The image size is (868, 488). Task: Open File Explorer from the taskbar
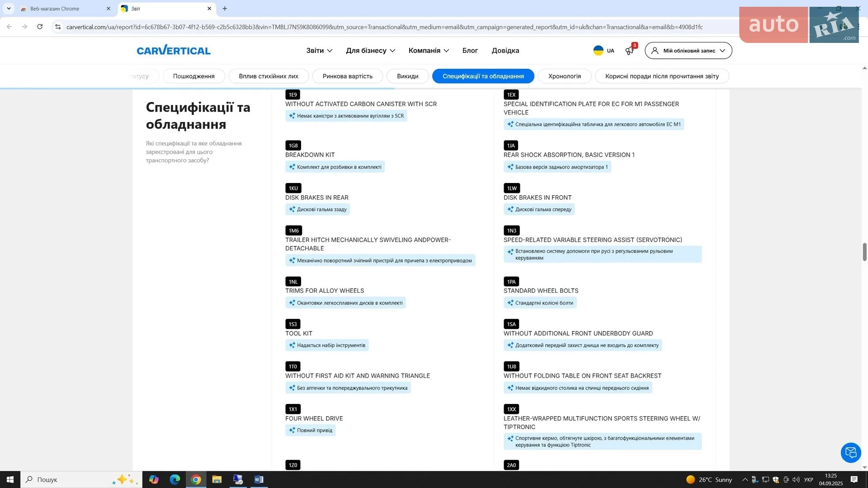pos(217,479)
